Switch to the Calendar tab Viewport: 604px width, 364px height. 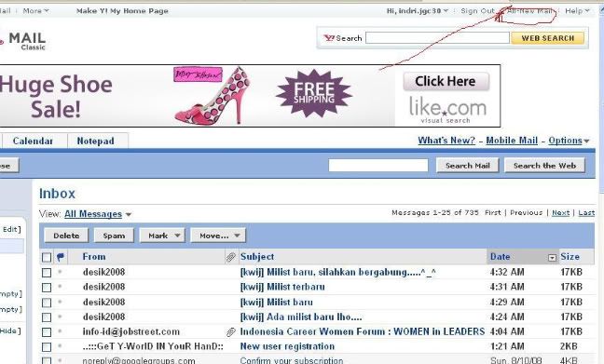point(33,141)
